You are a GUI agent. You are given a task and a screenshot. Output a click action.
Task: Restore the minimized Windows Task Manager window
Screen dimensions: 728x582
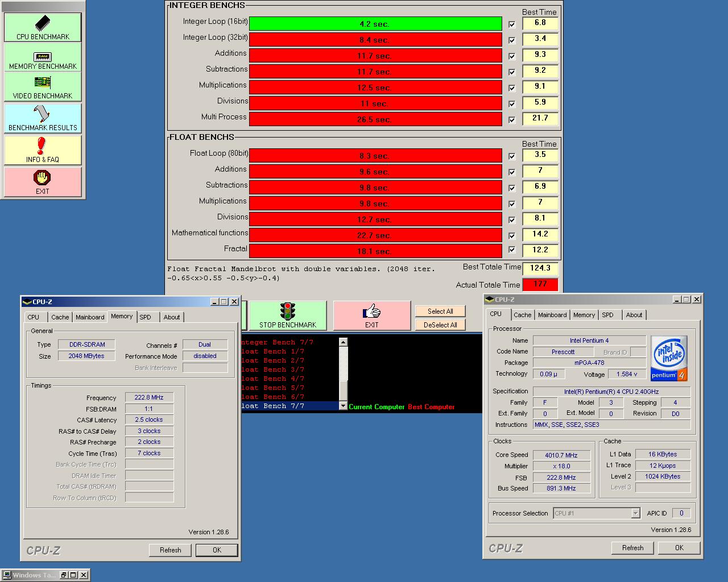[x=64, y=575]
